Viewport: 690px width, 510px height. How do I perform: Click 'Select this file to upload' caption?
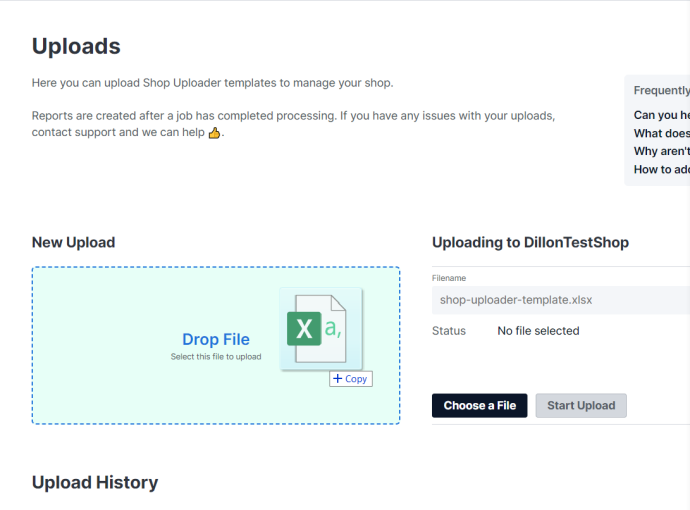[216, 357]
